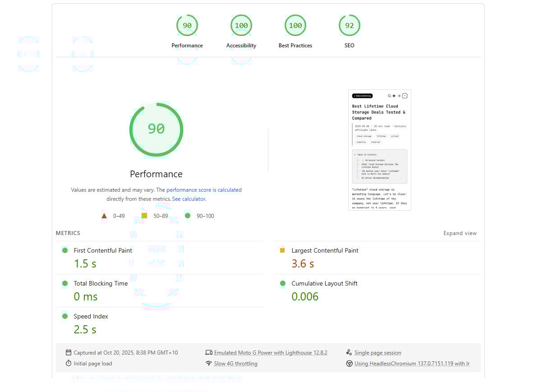
Task: Open the 'See calculator' link
Action: click(x=189, y=199)
